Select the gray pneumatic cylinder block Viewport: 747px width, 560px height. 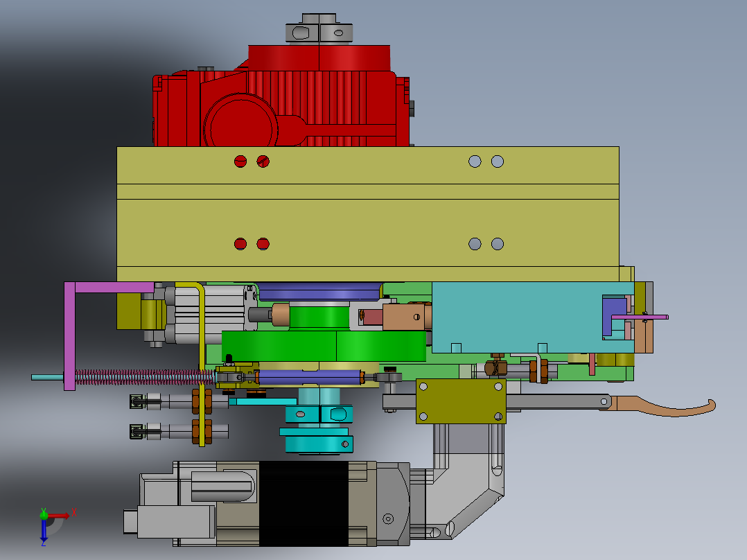click(x=209, y=313)
